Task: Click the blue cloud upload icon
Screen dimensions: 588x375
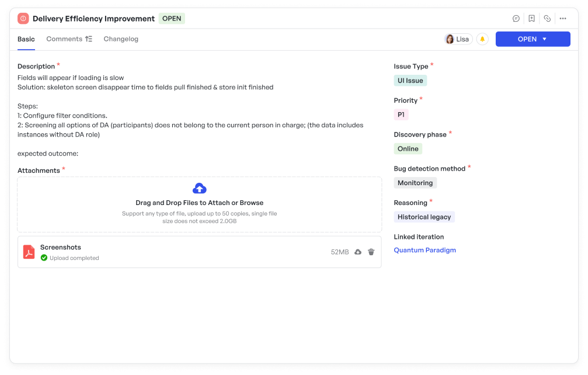Action: 199,188
